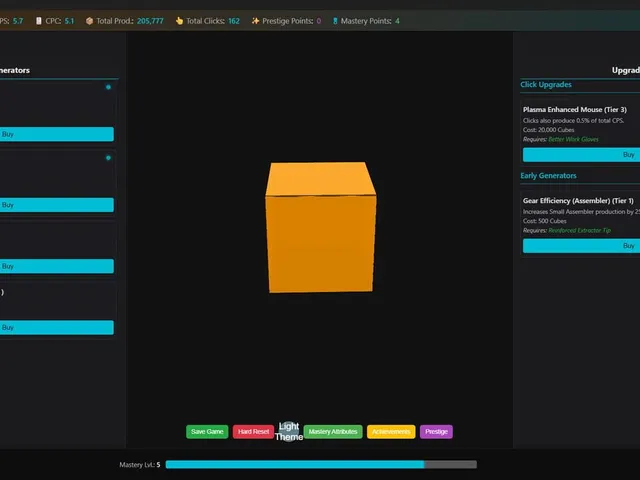Buy the fourth generator in the list
This screenshot has height=480, width=640.
tap(57, 327)
